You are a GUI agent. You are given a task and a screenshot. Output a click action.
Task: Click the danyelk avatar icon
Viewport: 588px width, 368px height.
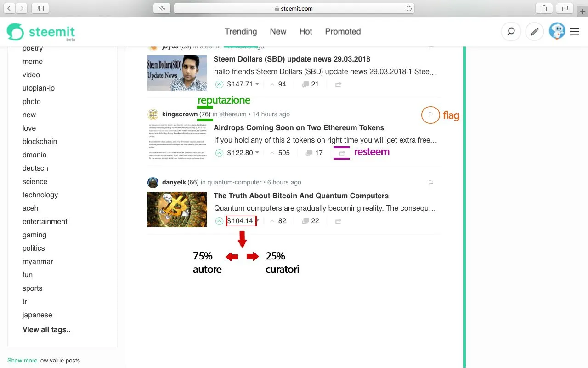point(153,182)
